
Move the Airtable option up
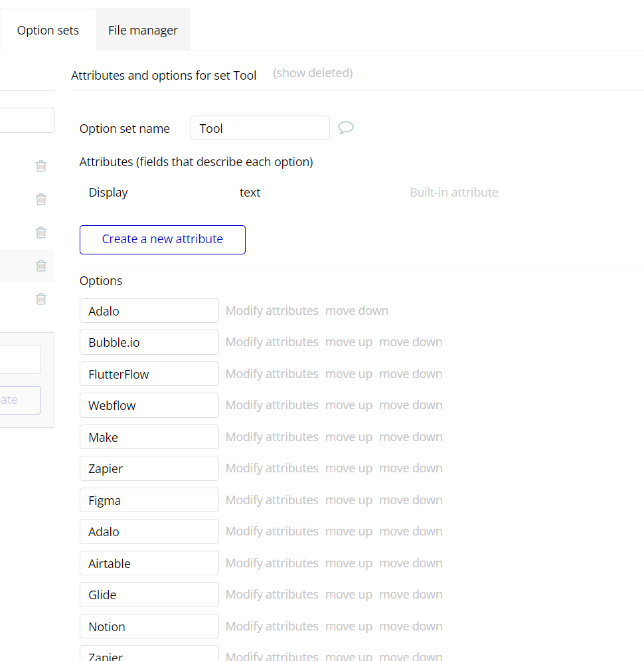(x=349, y=563)
